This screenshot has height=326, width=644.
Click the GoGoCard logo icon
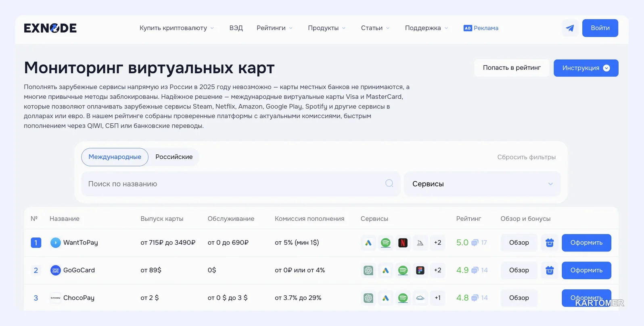click(x=55, y=270)
